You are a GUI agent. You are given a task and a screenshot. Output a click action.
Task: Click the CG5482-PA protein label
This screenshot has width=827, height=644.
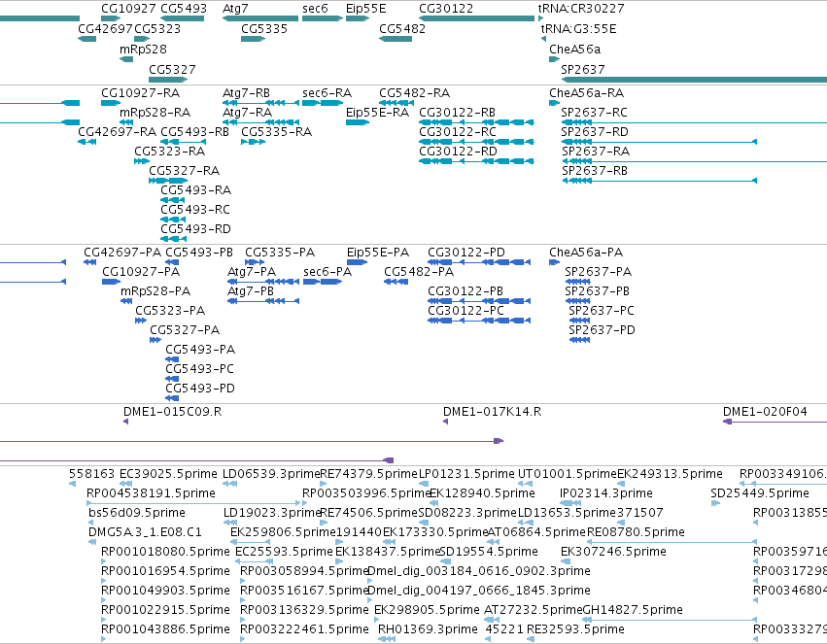(419, 272)
